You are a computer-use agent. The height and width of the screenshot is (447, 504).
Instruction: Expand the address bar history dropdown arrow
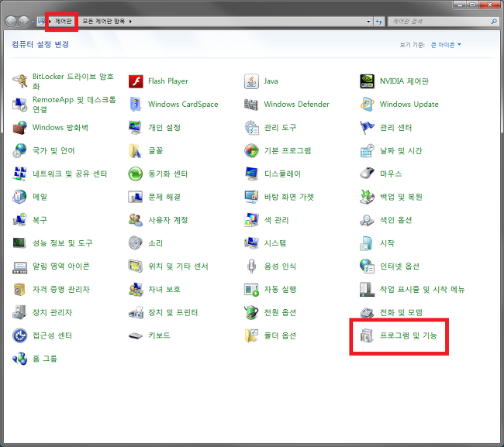pos(368,22)
